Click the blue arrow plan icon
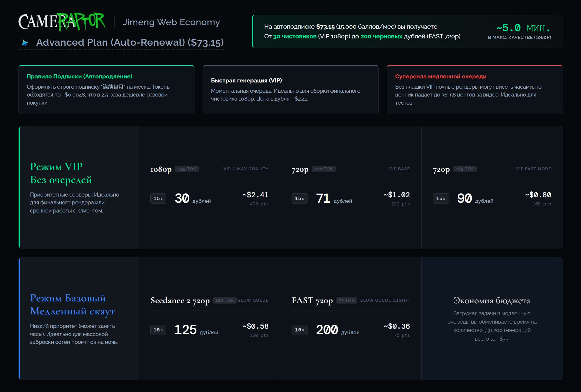581x392 pixels. pos(25,43)
